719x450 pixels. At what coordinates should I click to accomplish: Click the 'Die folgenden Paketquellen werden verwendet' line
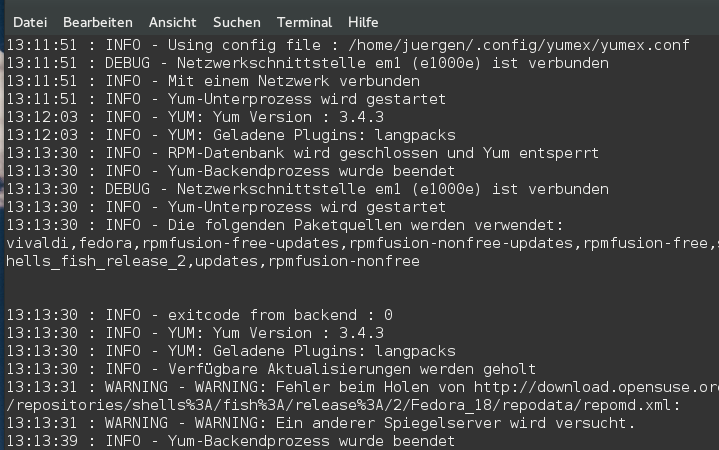[x=284, y=225]
